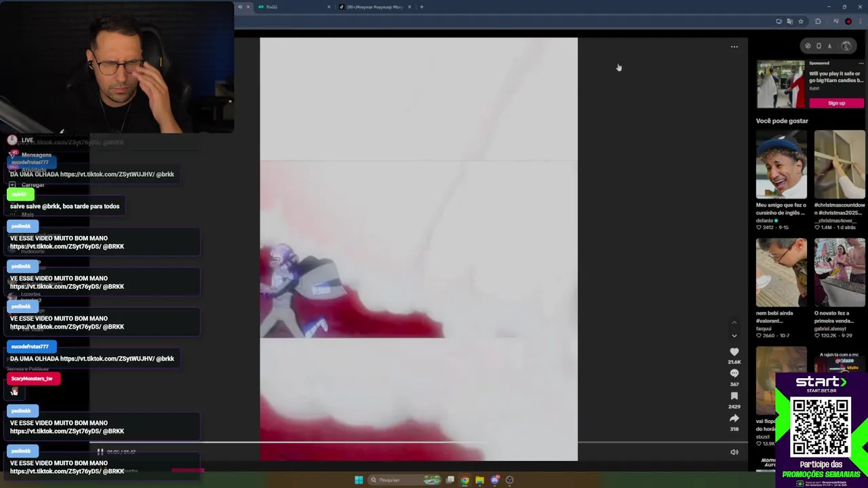Click the LIVE item in sidebar
Screen dimensions: 868x488
click(x=20, y=140)
